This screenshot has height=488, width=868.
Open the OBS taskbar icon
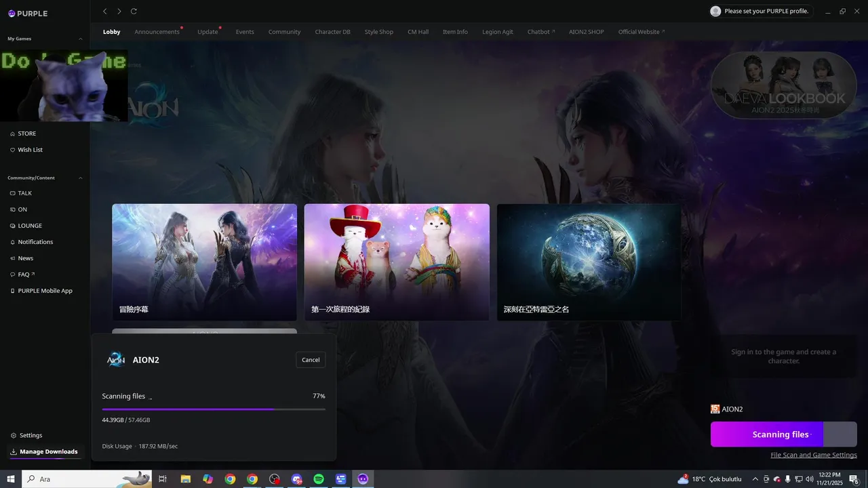pos(274,479)
